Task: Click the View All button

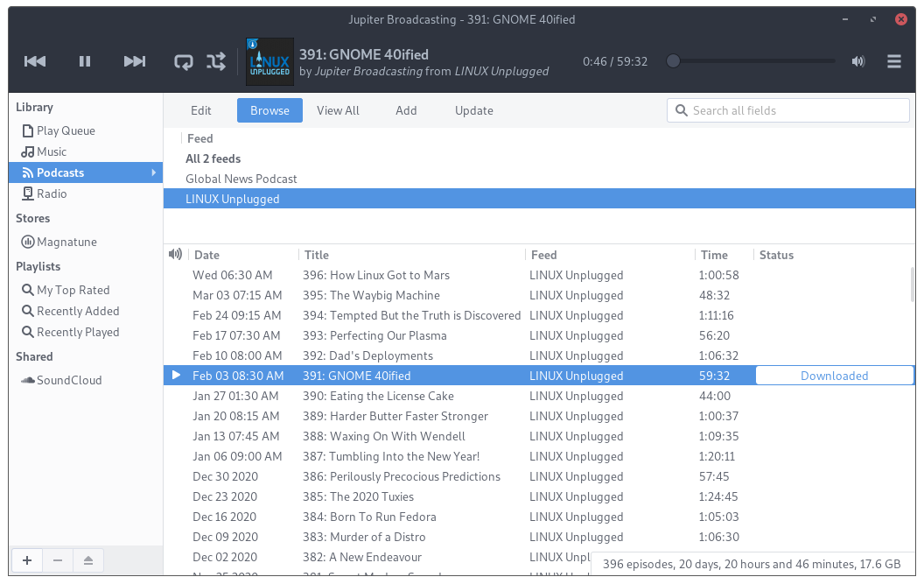Action: point(338,110)
